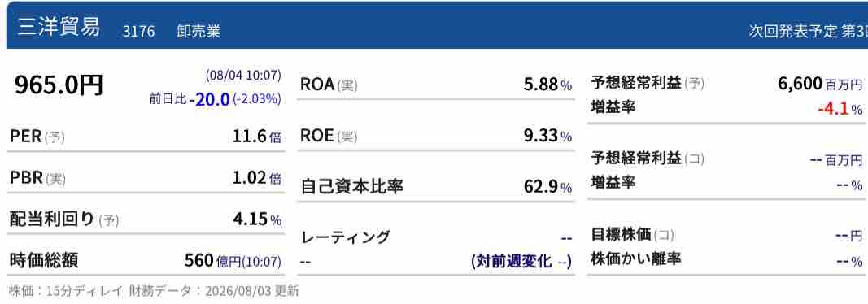Click the 配当利回り (予) row label
868x304 pixels.
coord(64,219)
